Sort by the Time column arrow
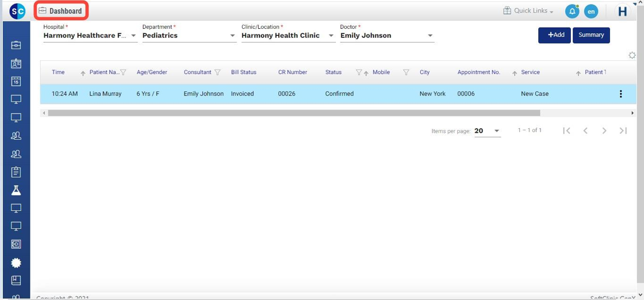The image size is (644, 300). [x=83, y=73]
